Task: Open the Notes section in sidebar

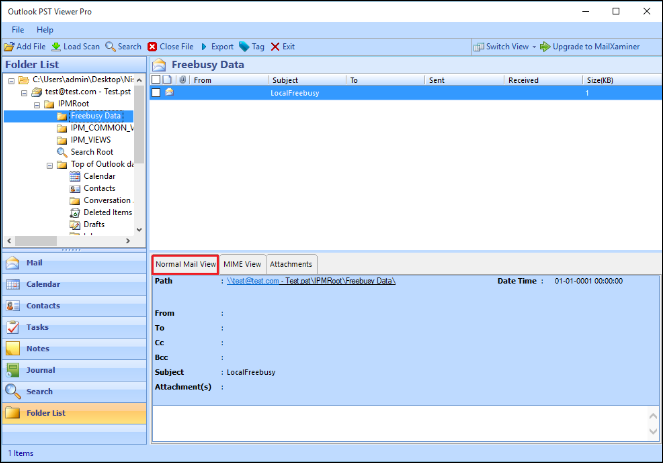Action: click(x=74, y=349)
